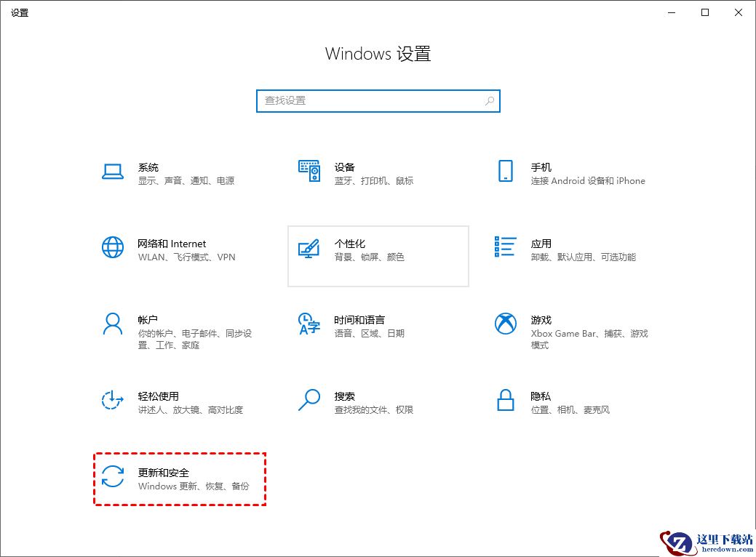
Task: Open the 手机 settings title
Action: point(541,167)
